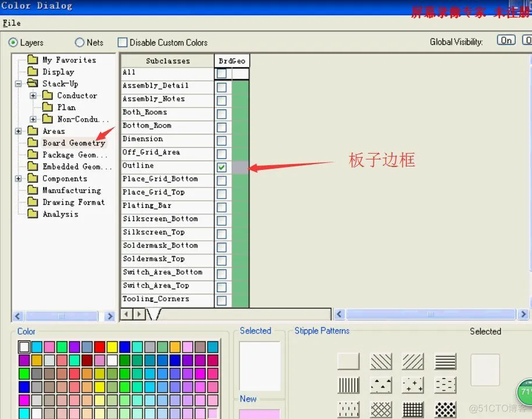The width and height of the screenshot is (532, 419).
Task: Select the Manufacturing folder icon
Action: pos(33,190)
